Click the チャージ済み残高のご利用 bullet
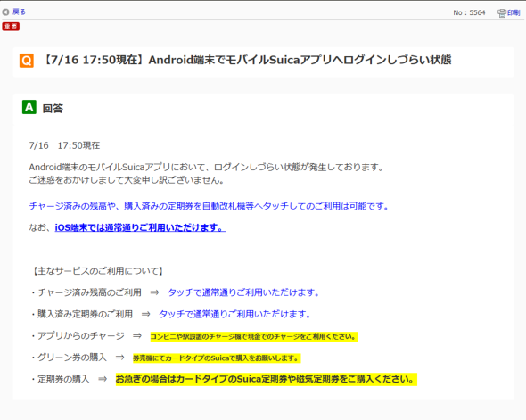The image size is (526, 420). [86, 292]
